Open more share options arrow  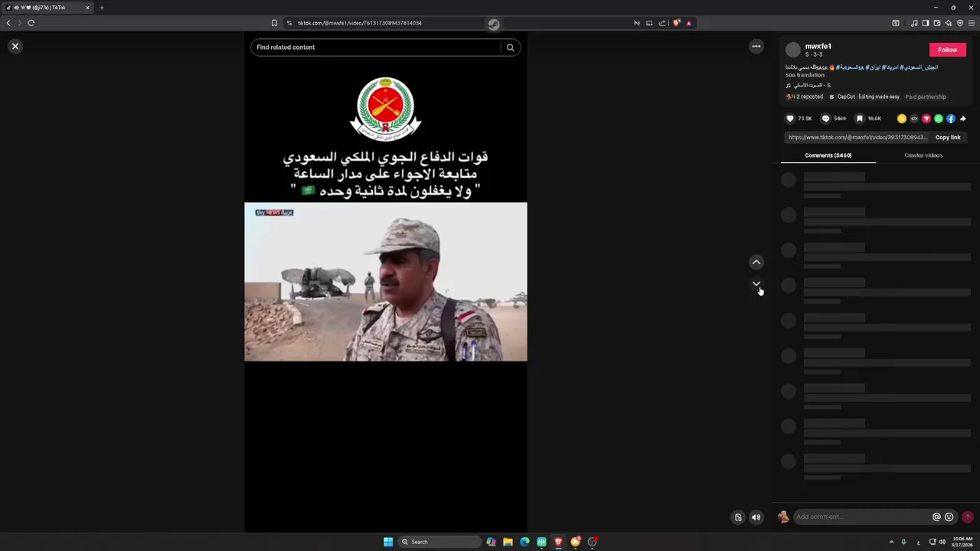(x=963, y=119)
